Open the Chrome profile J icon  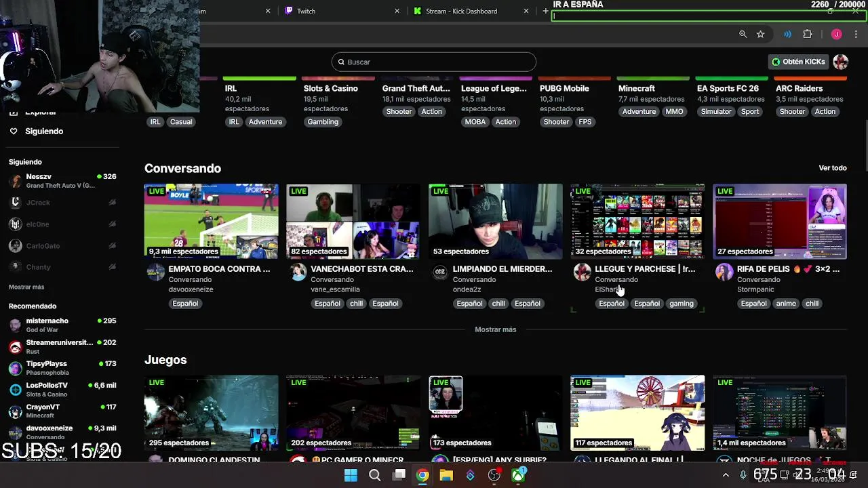[836, 34]
